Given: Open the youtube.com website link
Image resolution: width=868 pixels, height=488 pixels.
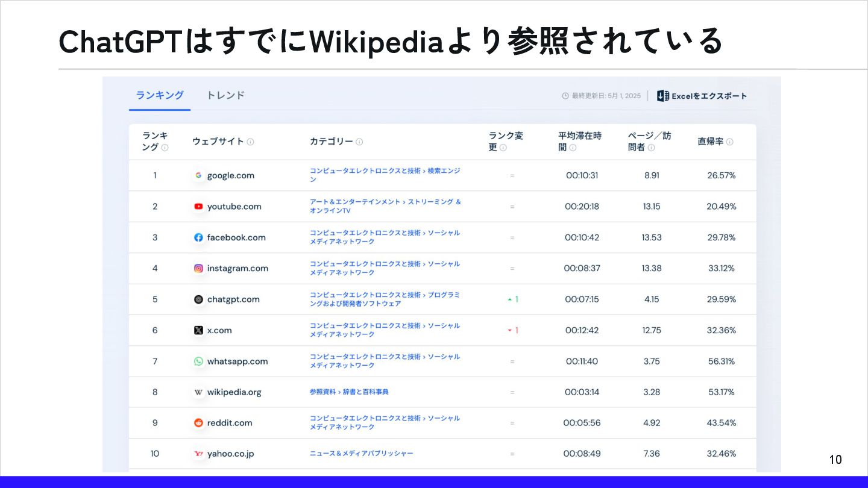Looking at the screenshot, I should click(234, 206).
